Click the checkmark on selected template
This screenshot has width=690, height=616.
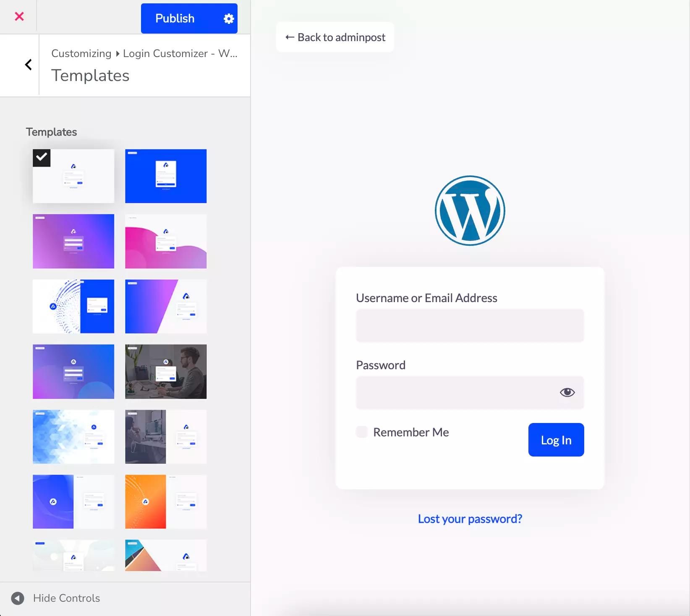click(x=42, y=158)
